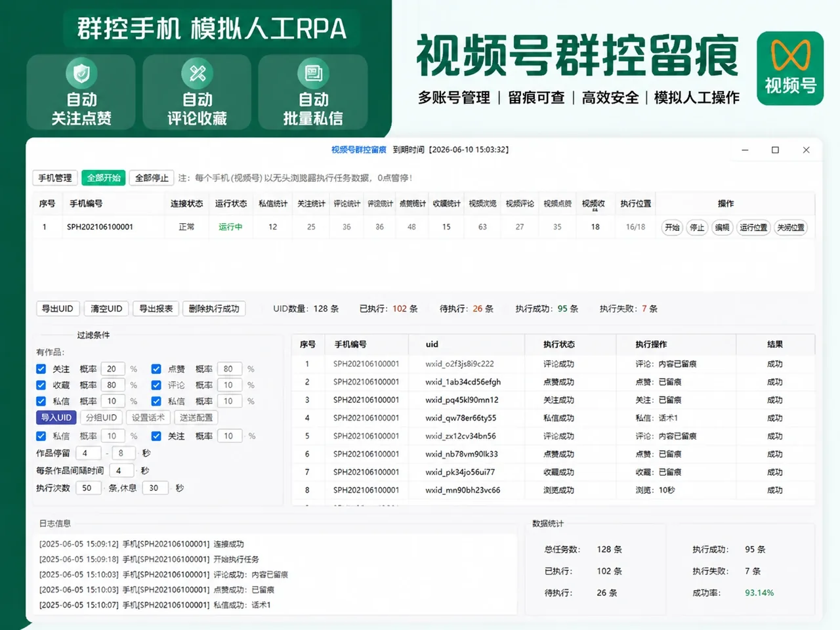Click the blue 导入UID button
This screenshot has height=630, width=840.
(56, 417)
